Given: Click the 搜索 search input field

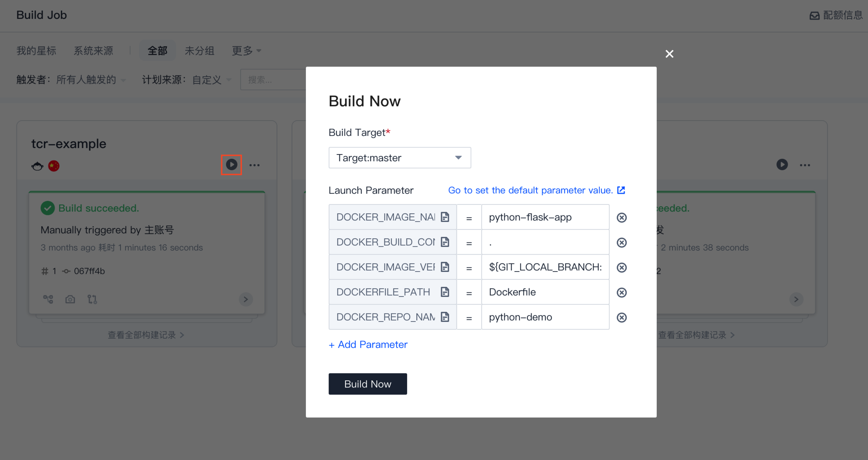Looking at the screenshot, I should [x=273, y=80].
